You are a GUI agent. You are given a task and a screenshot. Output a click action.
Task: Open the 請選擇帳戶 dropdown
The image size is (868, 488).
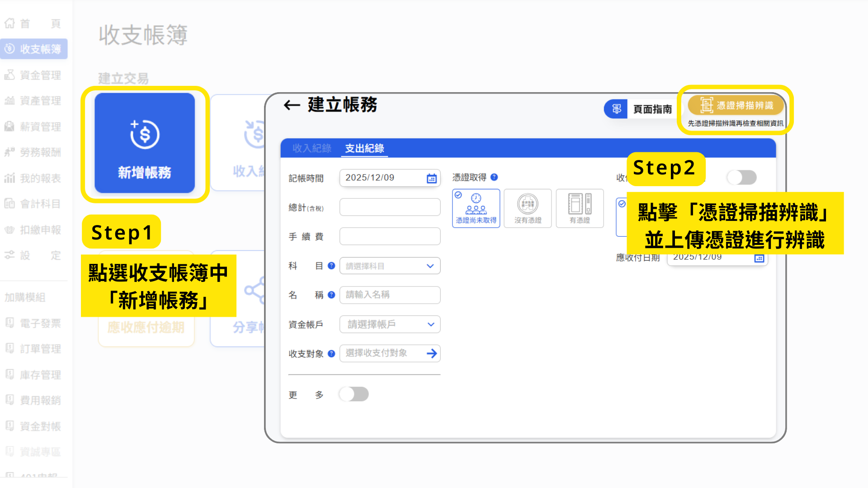(x=390, y=324)
